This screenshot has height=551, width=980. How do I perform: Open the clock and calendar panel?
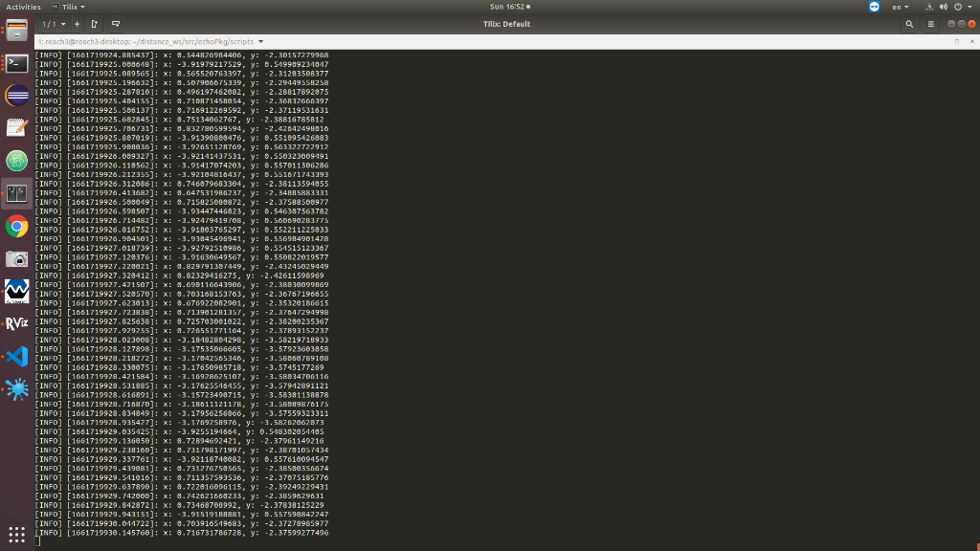tap(510, 7)
